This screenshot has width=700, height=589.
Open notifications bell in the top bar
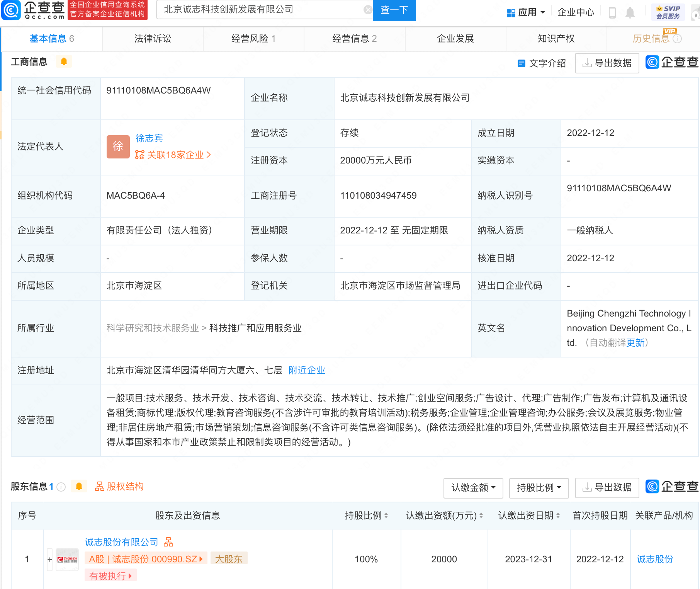630,13
